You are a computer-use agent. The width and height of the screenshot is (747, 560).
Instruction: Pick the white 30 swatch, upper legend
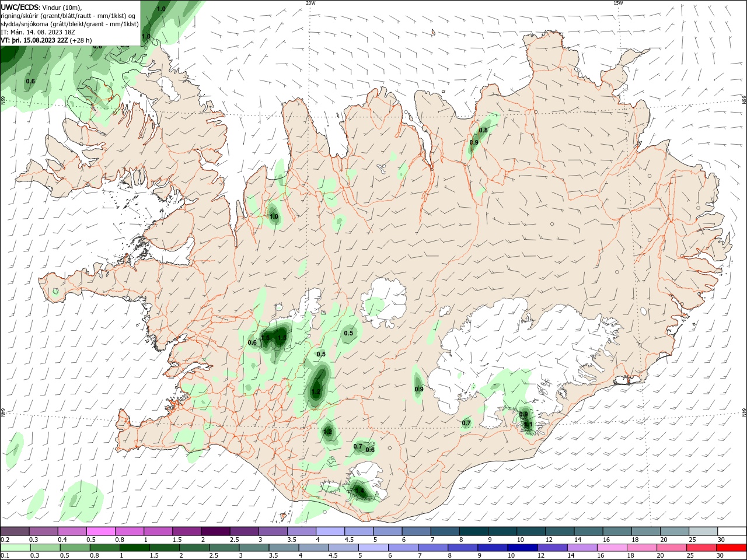coord(731,531)
